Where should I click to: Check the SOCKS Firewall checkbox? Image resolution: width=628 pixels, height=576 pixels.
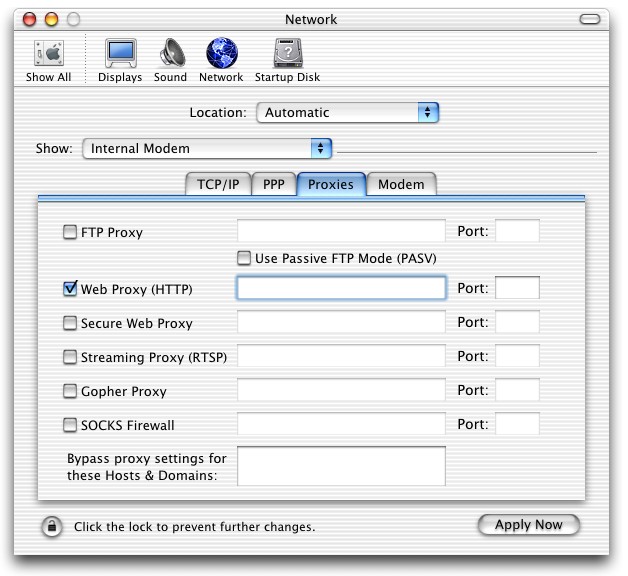(x=70, y=425)
